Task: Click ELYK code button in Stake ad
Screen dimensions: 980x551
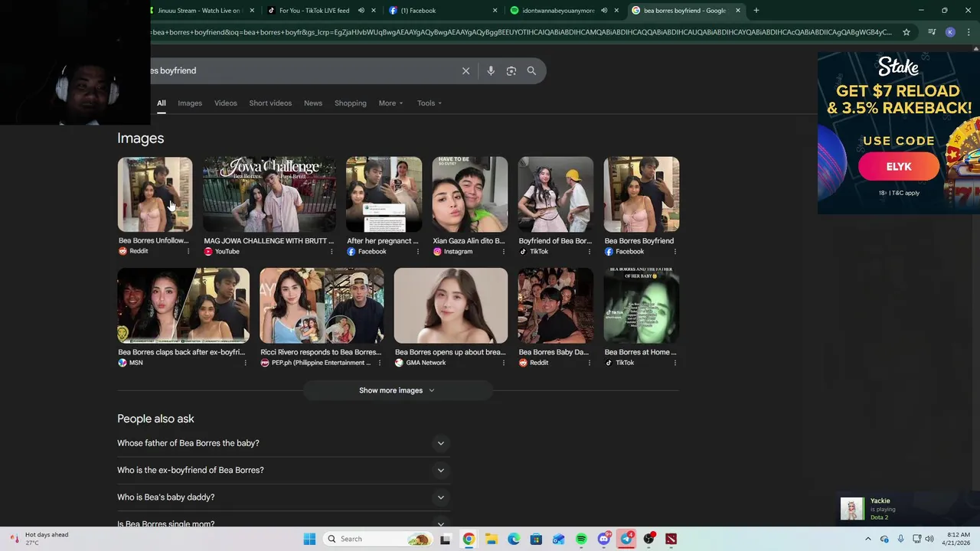Action: pos(899,167)
